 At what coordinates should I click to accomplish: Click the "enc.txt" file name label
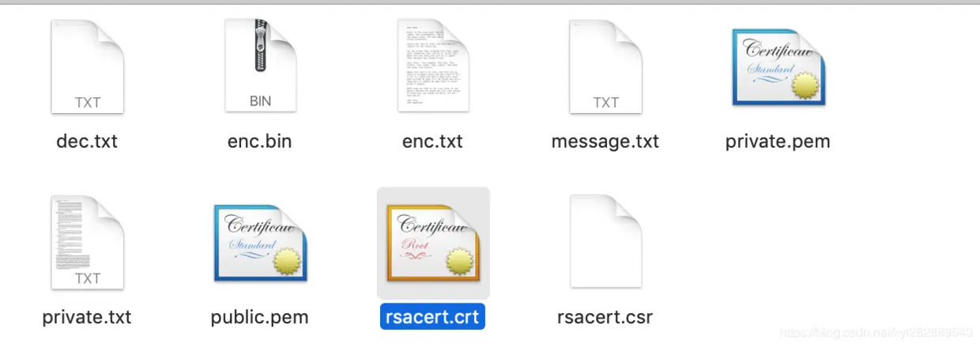(432, 141)
